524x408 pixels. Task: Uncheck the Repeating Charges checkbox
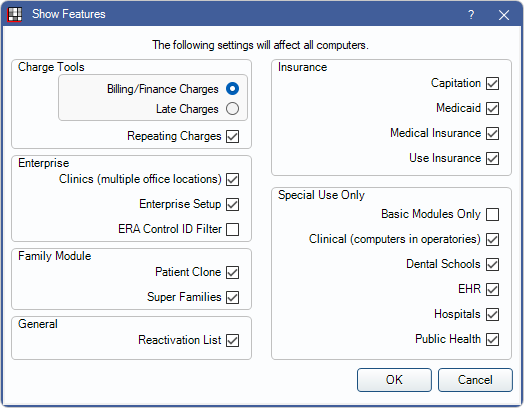tap(232, 136)
